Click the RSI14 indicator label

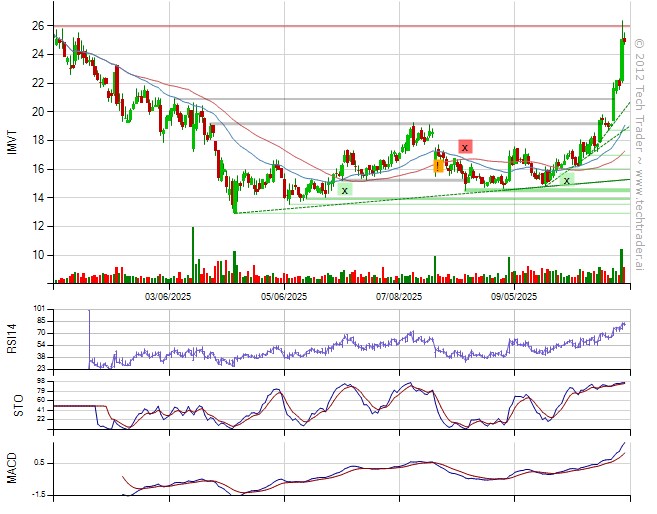coord(13,340)
